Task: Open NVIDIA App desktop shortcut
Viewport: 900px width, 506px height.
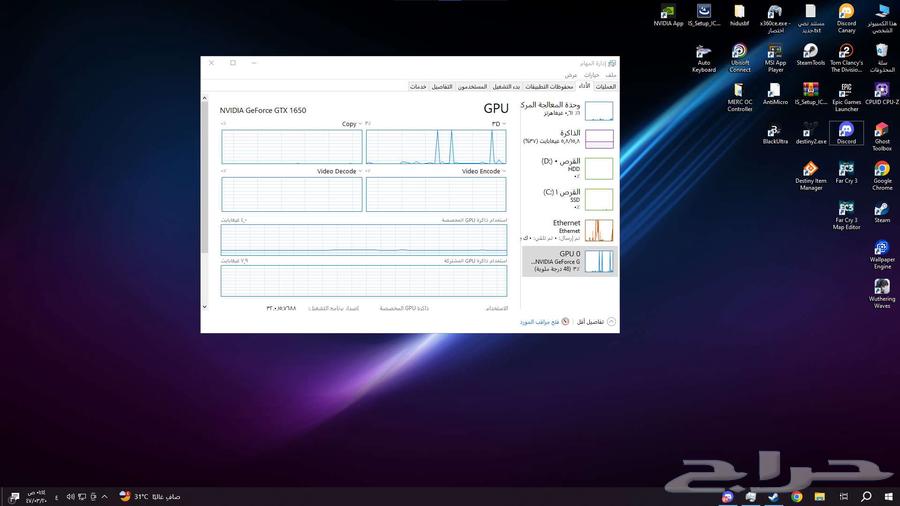Action: pyautogui.click(x=668, y=15)
